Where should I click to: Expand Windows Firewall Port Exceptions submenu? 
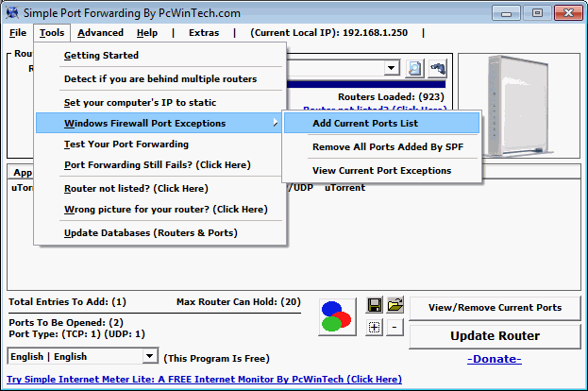(x=158, y=123)
